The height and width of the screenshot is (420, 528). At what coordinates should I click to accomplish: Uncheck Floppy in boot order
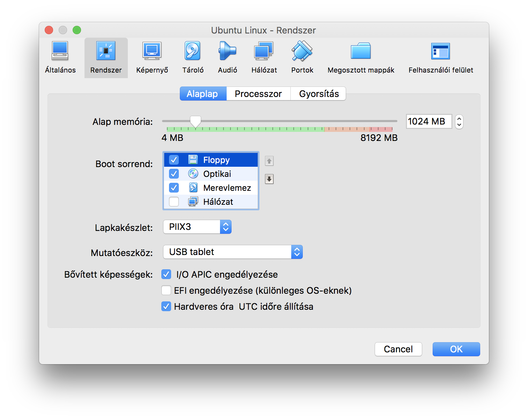pyautogui.click(x=174, y=160)
